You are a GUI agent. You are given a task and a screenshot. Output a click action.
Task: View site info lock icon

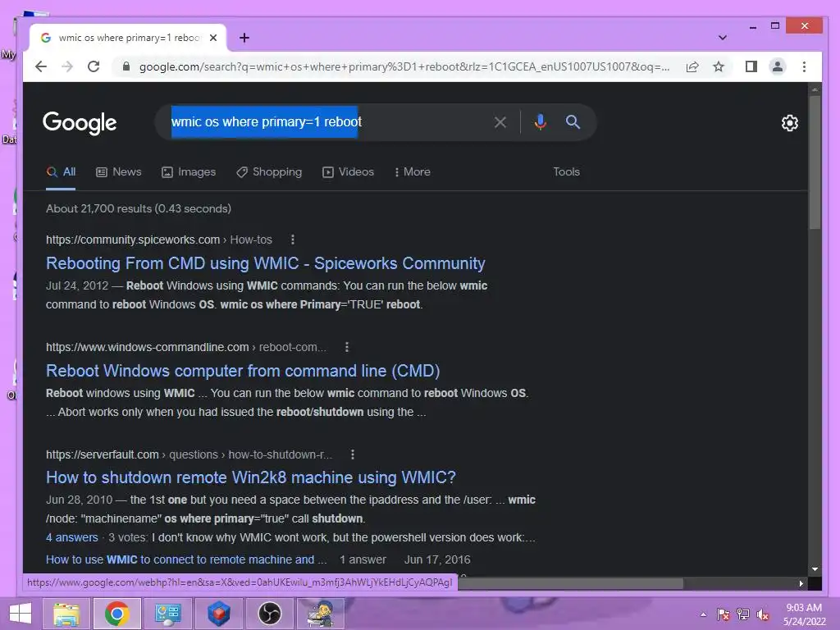tap(126, 66)
